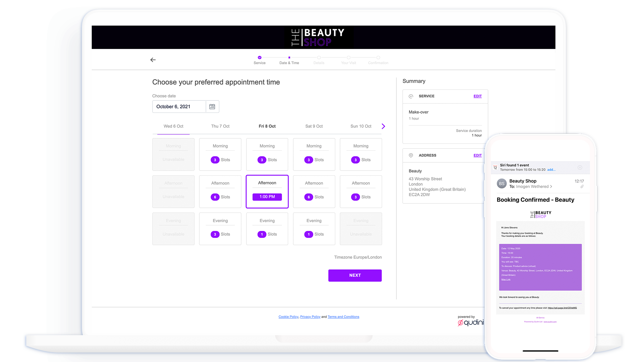This screenshot has width=644, height=362.
Task: Click the Service section plus icon
Action: coord(411,96)
